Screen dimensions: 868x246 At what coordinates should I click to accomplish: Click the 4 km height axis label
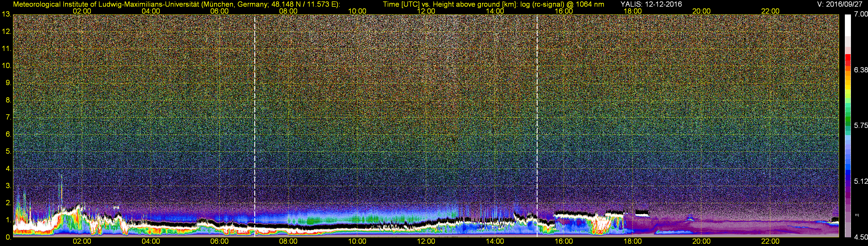(8, 168)
